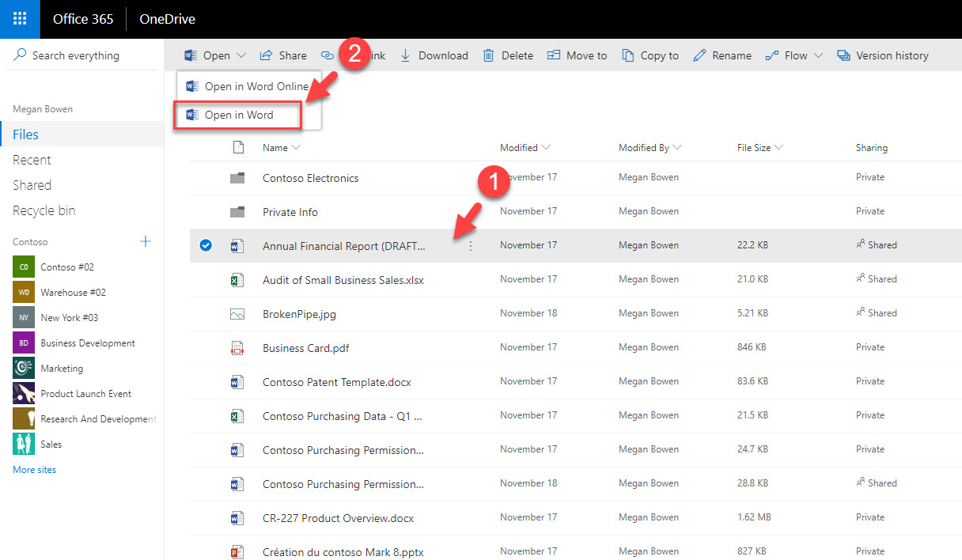Open New York #03 site icon

(x=24, y=318)
